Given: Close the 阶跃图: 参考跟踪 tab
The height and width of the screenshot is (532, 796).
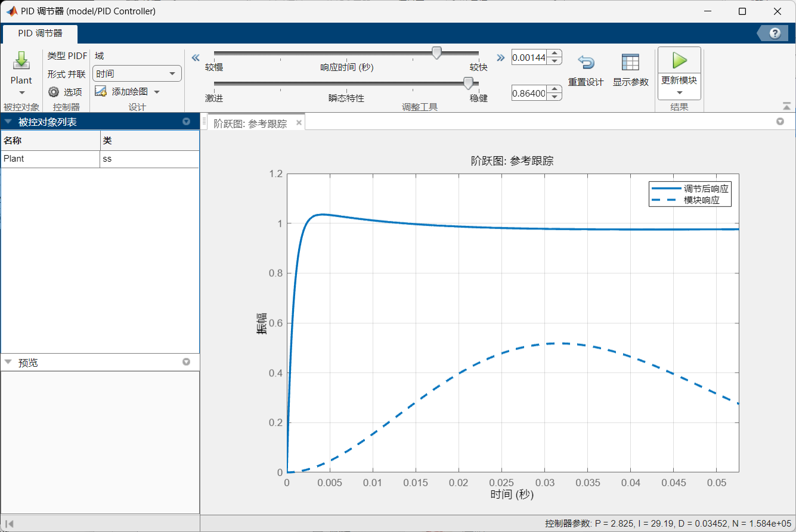Looking at the screenshot, I should [x=299, y=123].
